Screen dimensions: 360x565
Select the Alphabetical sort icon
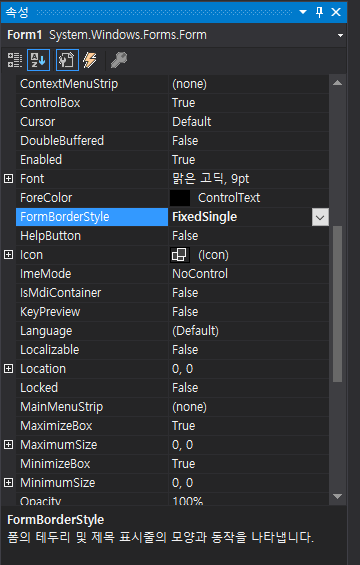tap(38, 60)
